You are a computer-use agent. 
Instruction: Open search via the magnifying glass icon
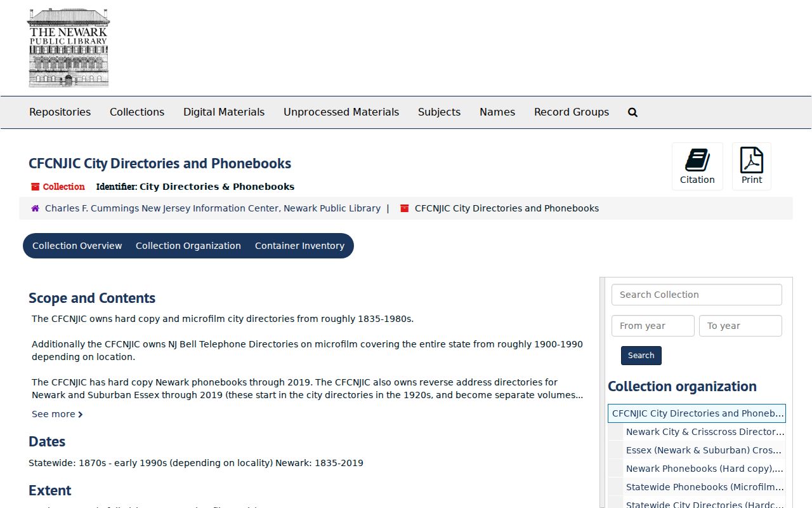632,112
